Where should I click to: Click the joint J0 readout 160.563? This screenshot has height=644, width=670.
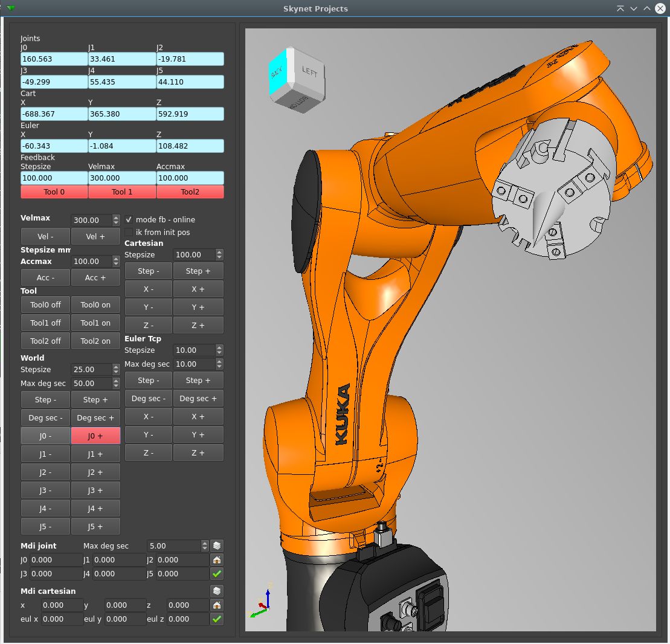tap(54, 59)
